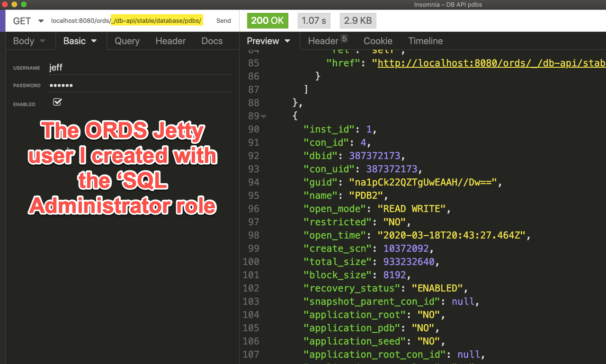Image resolution: width=606 pixels, height=364 pixels.
Task: Collapse the JSON object at line 89
Action: (264, 116)
